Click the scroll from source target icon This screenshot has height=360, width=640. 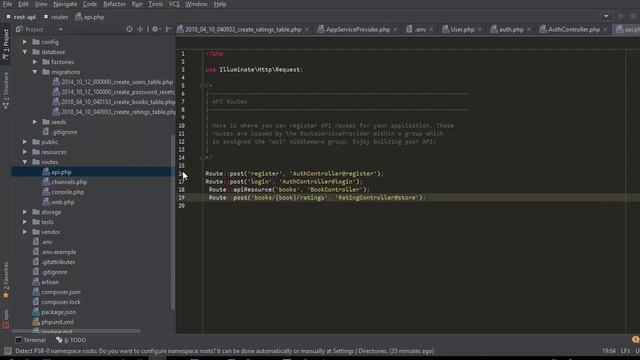point(129,29)
